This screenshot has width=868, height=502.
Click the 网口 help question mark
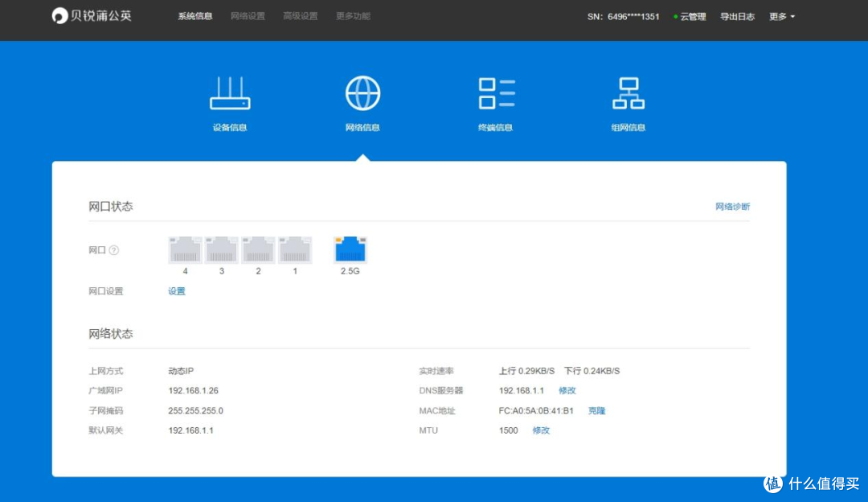(x=113, y=250)
